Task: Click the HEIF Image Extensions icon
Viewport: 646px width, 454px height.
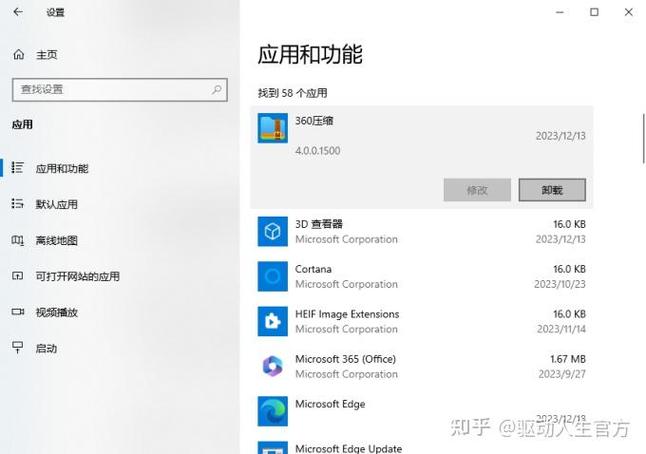Action: [273, 321]
